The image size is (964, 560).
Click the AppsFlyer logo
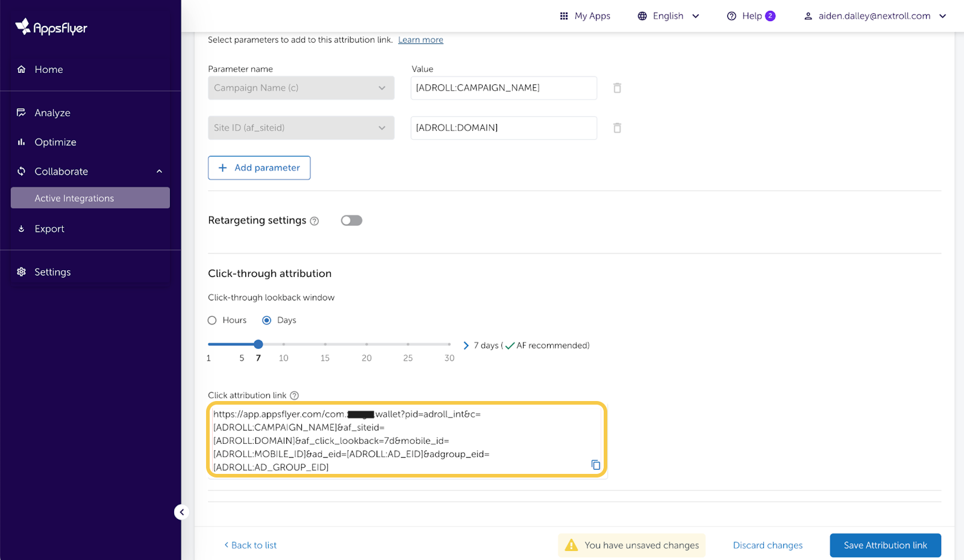pos(52,27)
